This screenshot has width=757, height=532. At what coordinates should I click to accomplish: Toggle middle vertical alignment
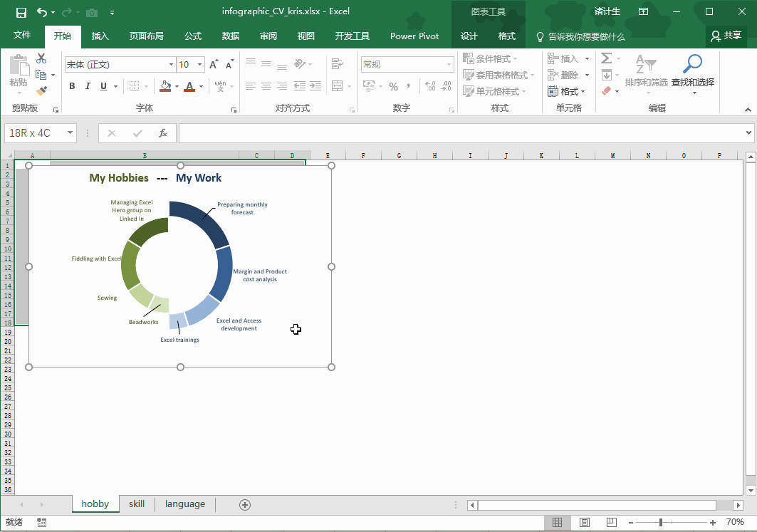[x=266, y=63]
